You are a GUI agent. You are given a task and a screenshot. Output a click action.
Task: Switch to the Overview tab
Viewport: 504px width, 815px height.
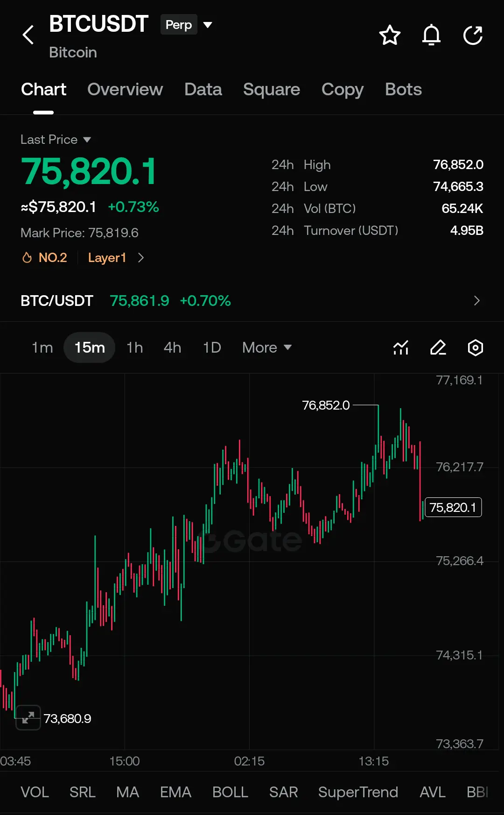(125, 89)
